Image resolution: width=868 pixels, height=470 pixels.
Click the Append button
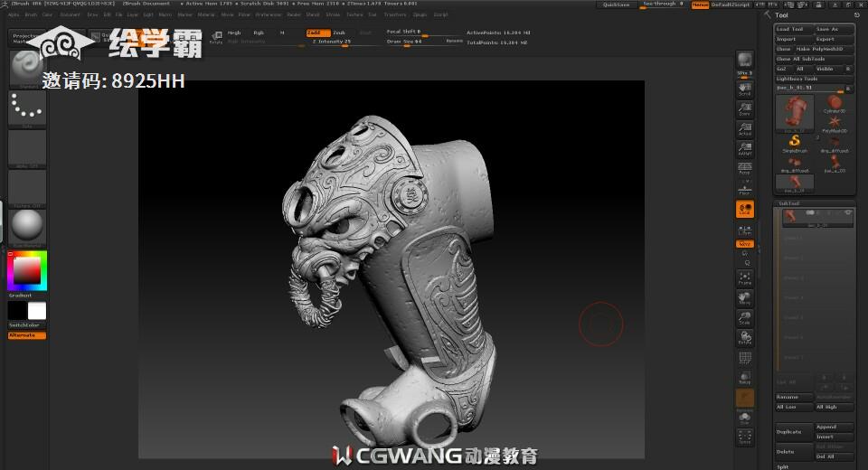834,427
